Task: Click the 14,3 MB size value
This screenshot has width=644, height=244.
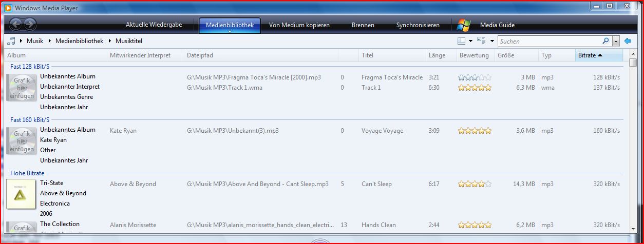Action: [x=524, y=184]
